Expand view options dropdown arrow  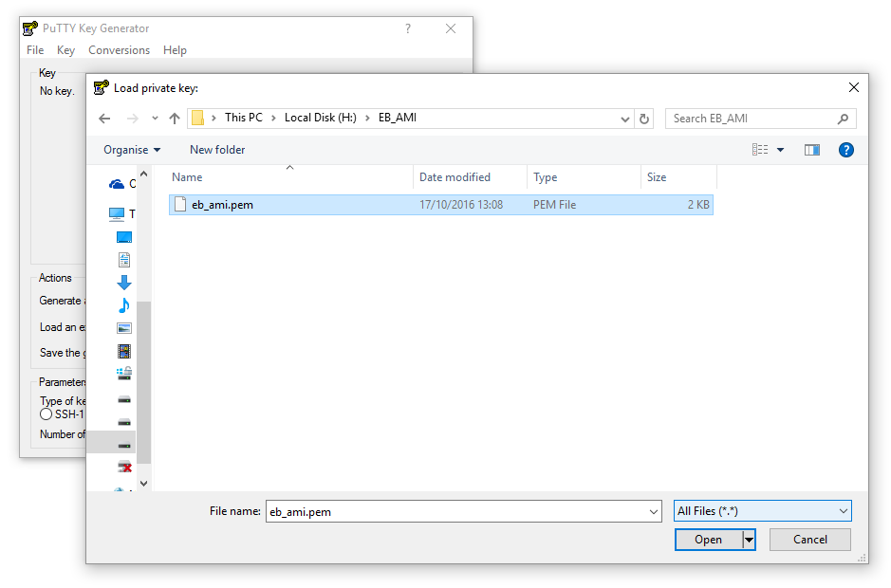780,150
